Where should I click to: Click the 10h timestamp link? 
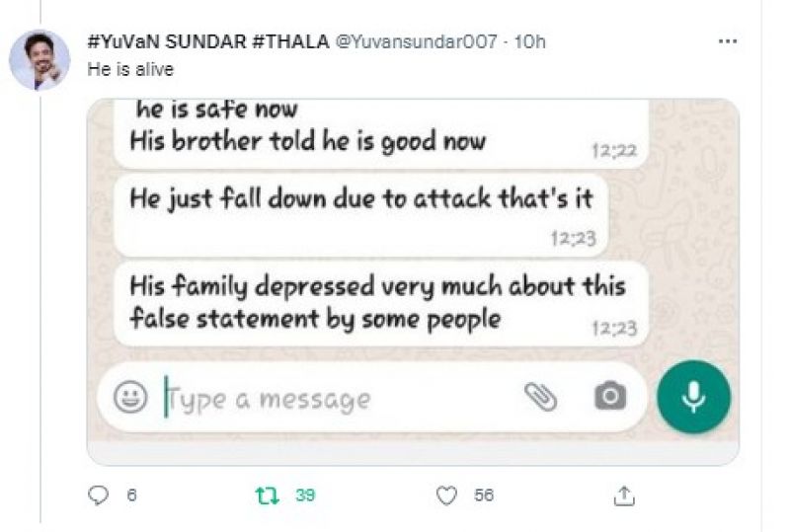point(529,41)
